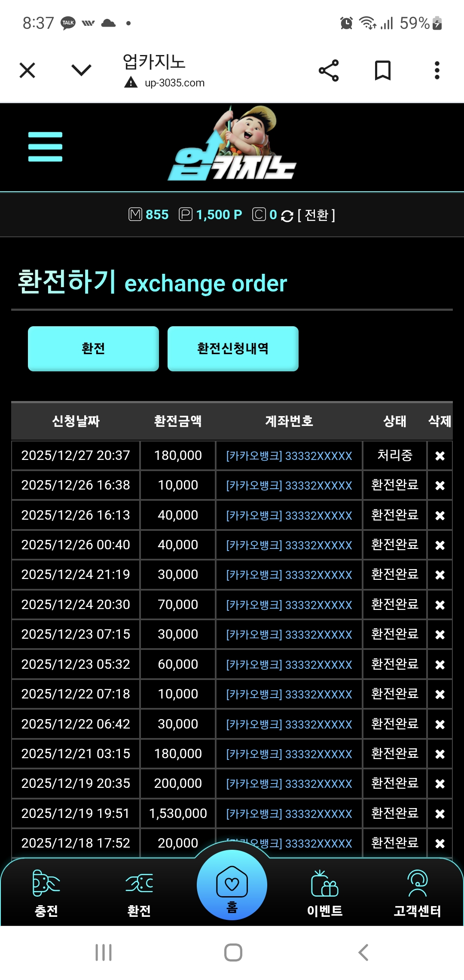Bookmark this page
This screenshot has width=464, height=980.
pyautogui.click(x=382, y=70)
